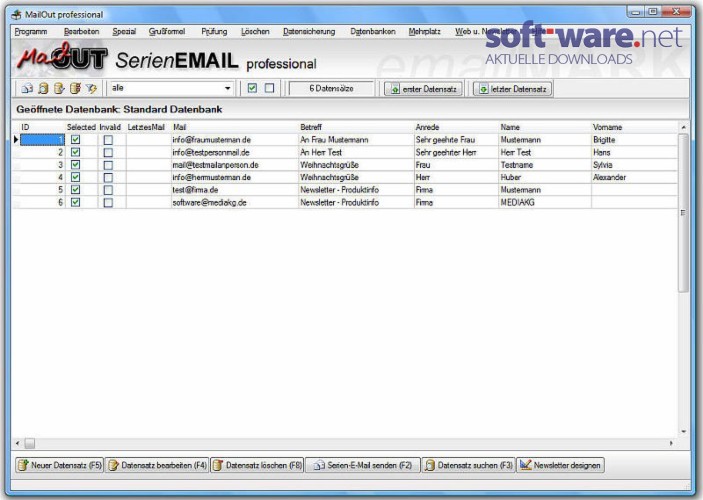This screenshot has width=703, height=500.
Task: Click the database delete toolbar icon
Action: [x=75, y=88]
